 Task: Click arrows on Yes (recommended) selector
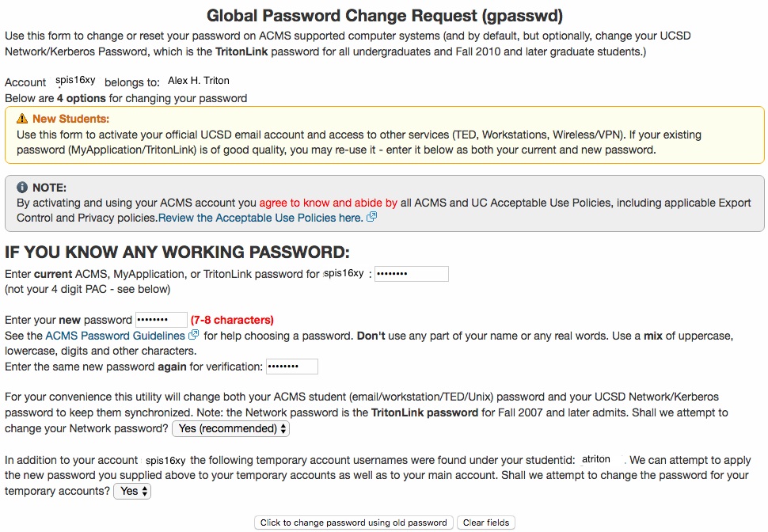283,428
